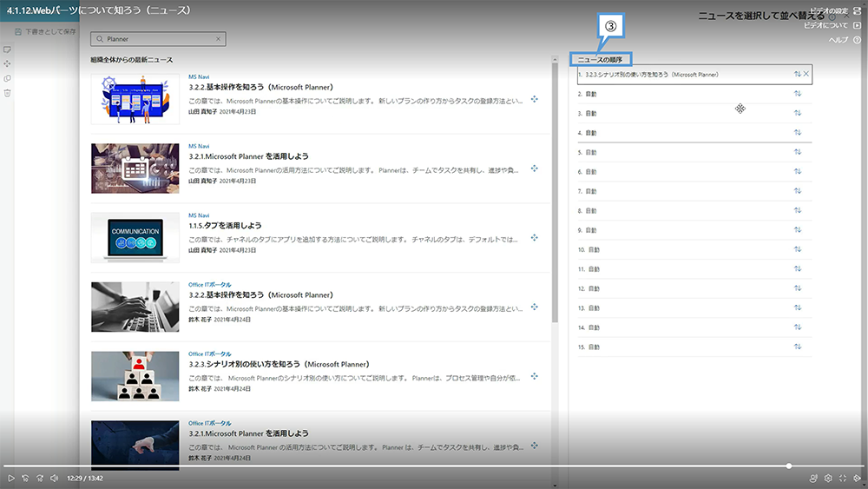The height and width of the screenshot is (489, 868).
Task: Select 10. 自動 order row
Action: 694,249
